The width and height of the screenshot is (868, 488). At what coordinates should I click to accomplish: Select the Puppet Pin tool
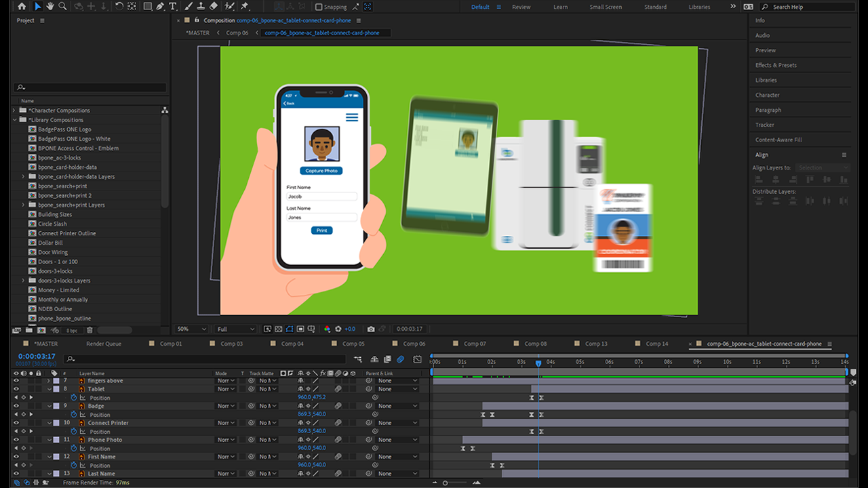pyautogui.click(x=244, y=6)
